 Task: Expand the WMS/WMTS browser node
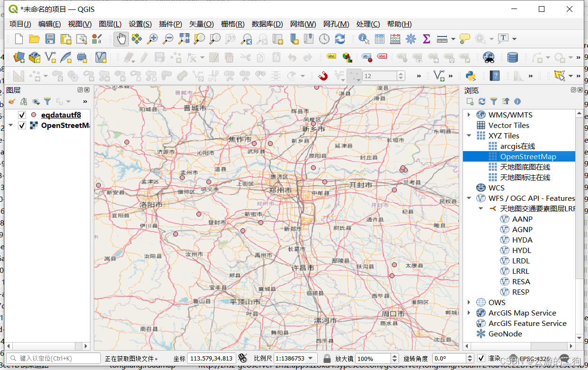pos(469,115)
